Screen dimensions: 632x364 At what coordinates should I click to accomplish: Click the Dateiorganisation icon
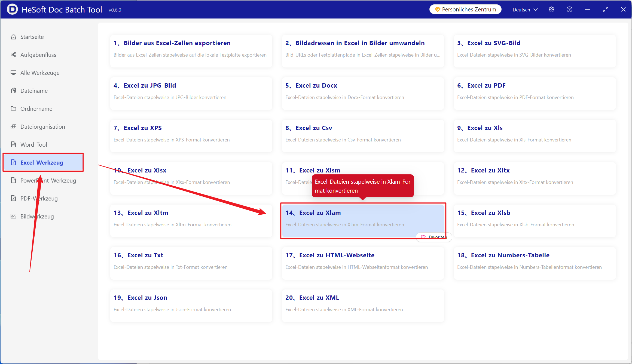[13, 127]
